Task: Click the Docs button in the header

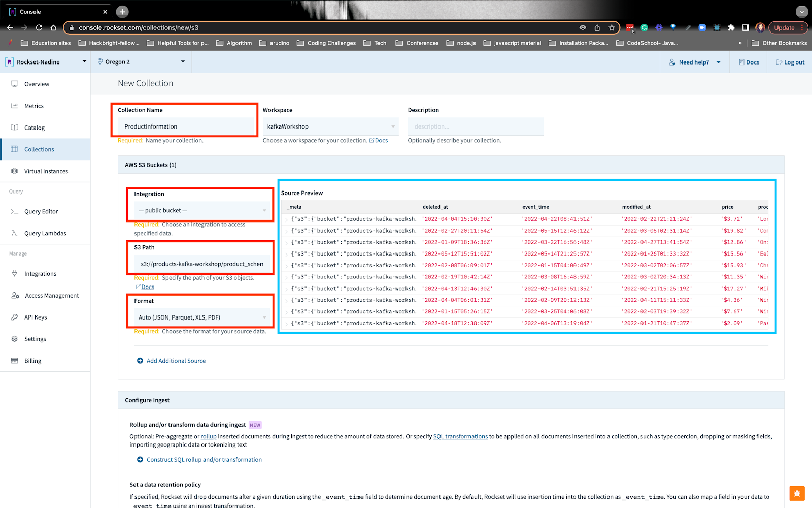Action: coord(749,62)
